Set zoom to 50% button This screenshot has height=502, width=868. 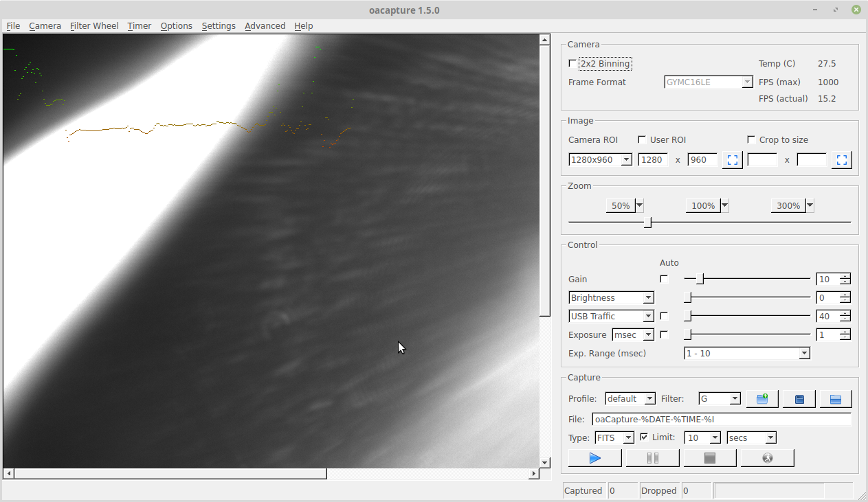[x=621, y=205]
